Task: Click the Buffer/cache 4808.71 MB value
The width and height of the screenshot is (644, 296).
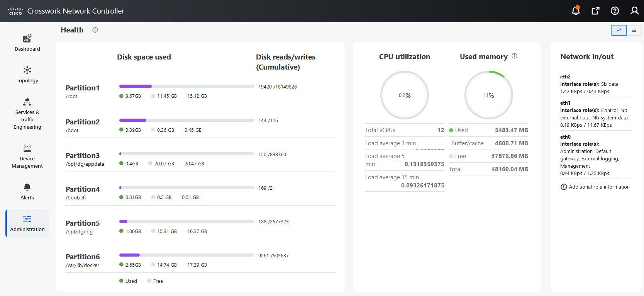Action: [512, 143]
